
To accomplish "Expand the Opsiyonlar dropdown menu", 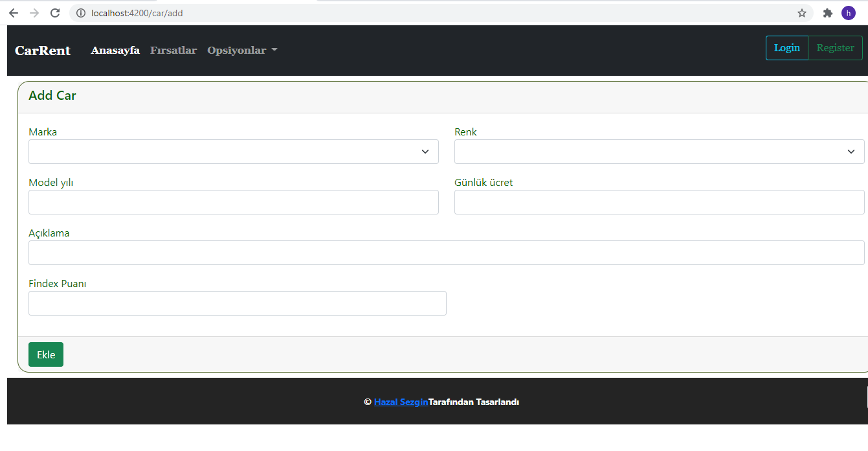I will [242, 51].
